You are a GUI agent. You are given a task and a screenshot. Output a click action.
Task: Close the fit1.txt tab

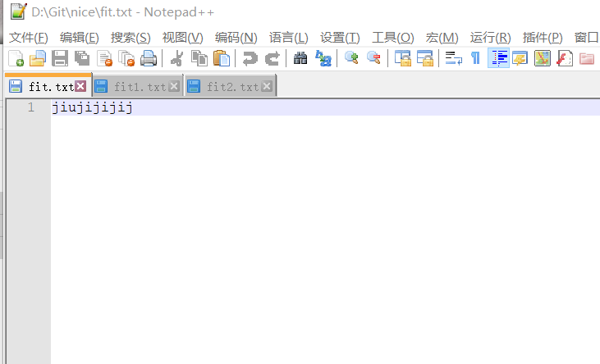[174, 86]
